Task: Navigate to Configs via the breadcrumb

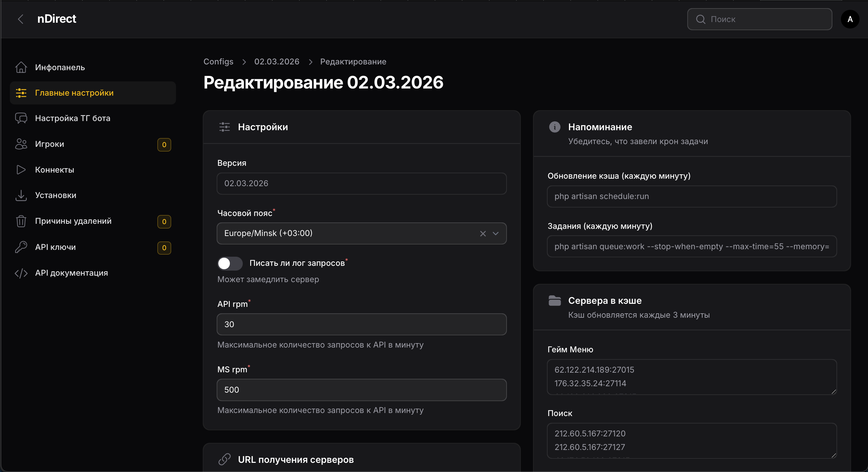Action: pos(218,61)
